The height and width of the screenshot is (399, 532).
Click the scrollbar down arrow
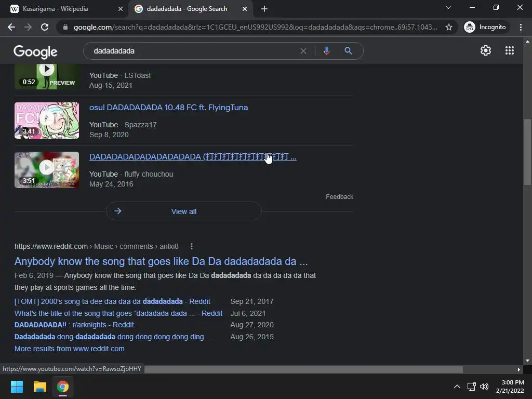point(527,361)
